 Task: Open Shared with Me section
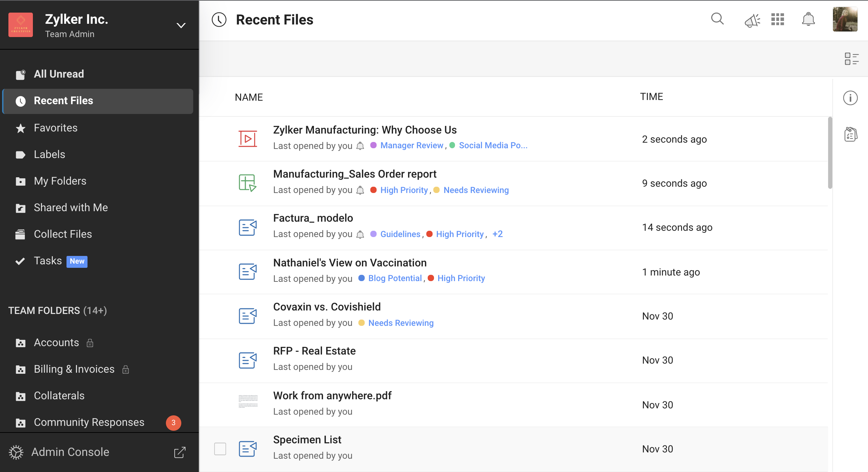point(71,207)
